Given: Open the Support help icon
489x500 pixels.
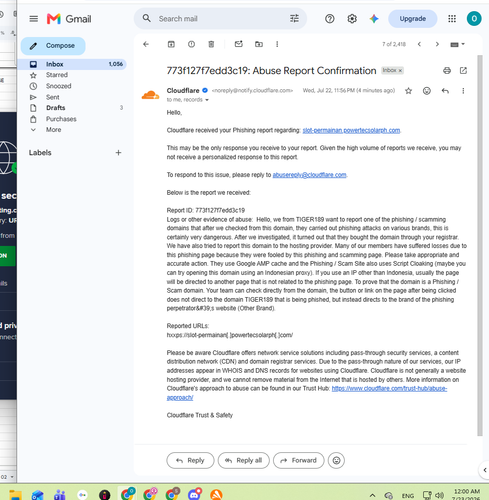Looking at the screenshot, I should point(330,19).
